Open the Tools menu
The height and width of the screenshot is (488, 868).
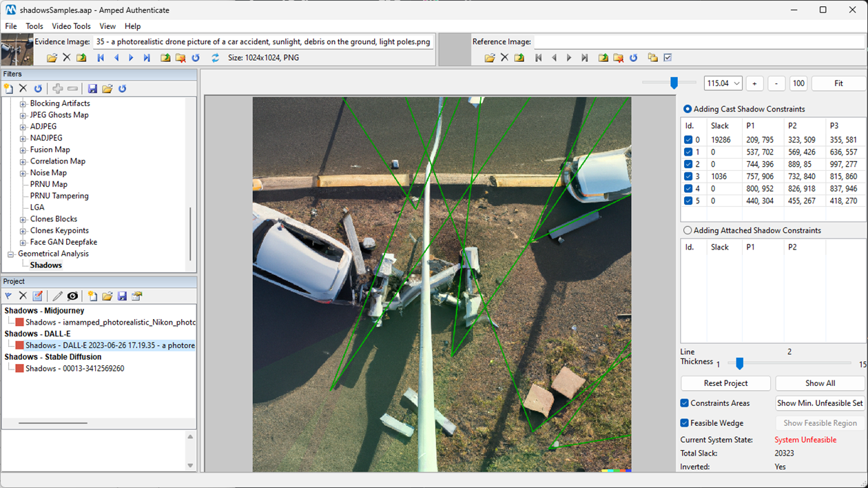tap(34, 26)
